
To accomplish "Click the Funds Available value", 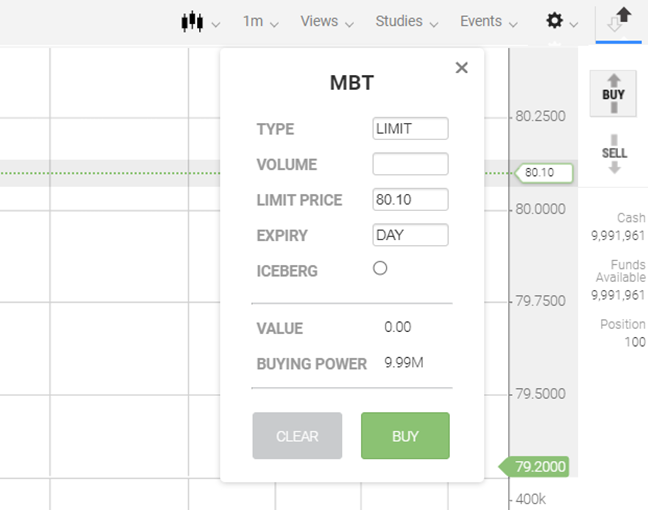I will click(x=618, y=295).
